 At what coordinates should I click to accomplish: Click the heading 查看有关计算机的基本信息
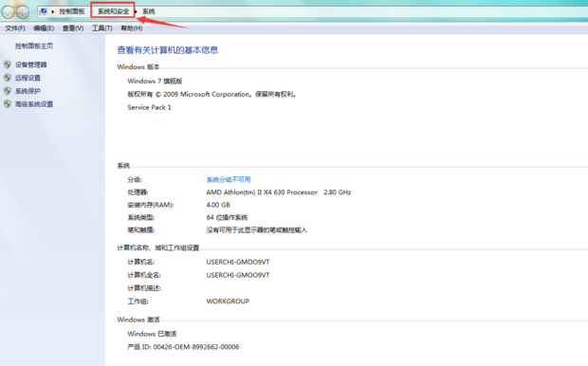[x=168, y=50]
